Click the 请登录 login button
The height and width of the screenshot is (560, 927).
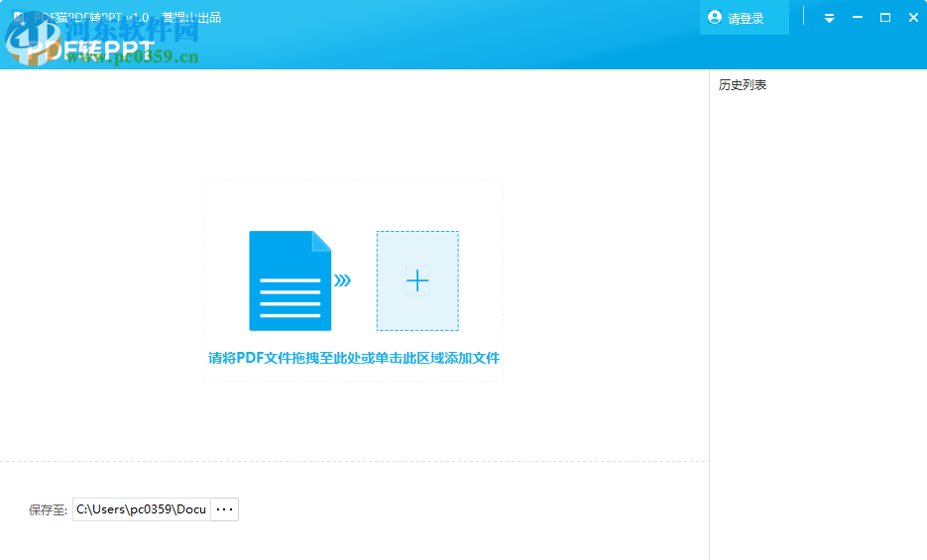click(744, 18)
